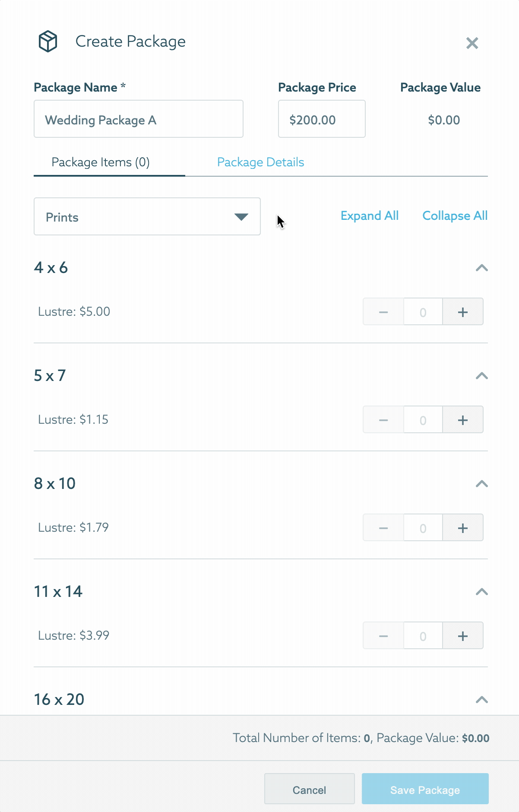Dismiss the dialog using the X icon
This screenshot has height=812, width=519.
[x=472, y=43]
